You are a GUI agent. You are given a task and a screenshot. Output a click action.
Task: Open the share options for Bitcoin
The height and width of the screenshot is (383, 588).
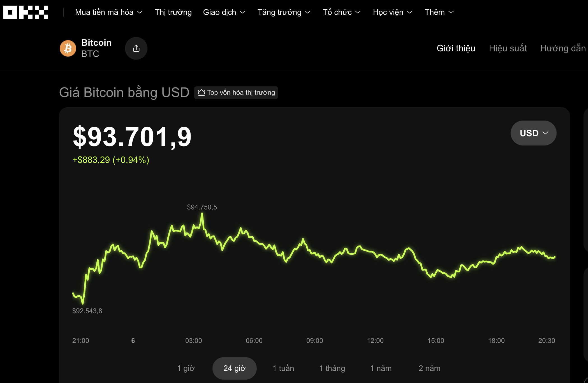(136, 48)
